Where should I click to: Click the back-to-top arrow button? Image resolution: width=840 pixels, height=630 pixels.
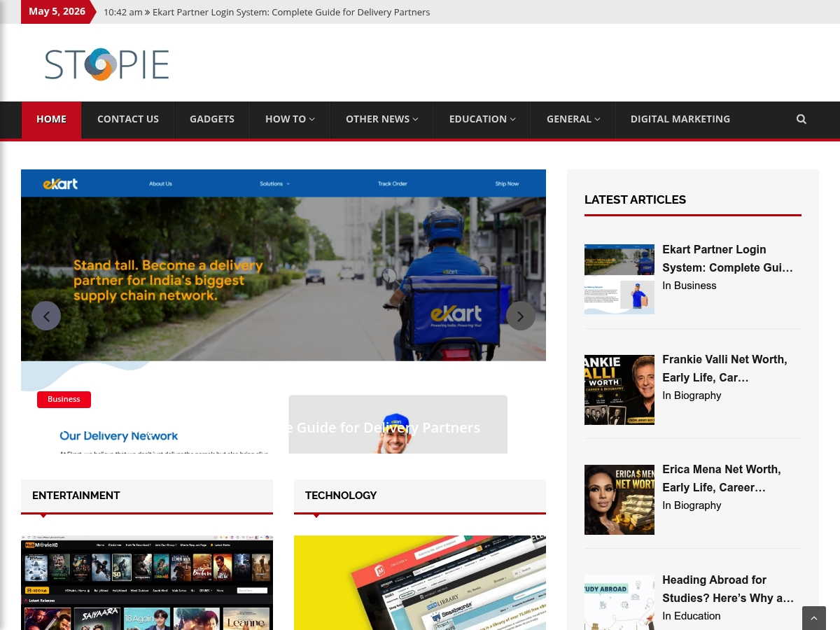pyautogui.click(x=814, y=618)
